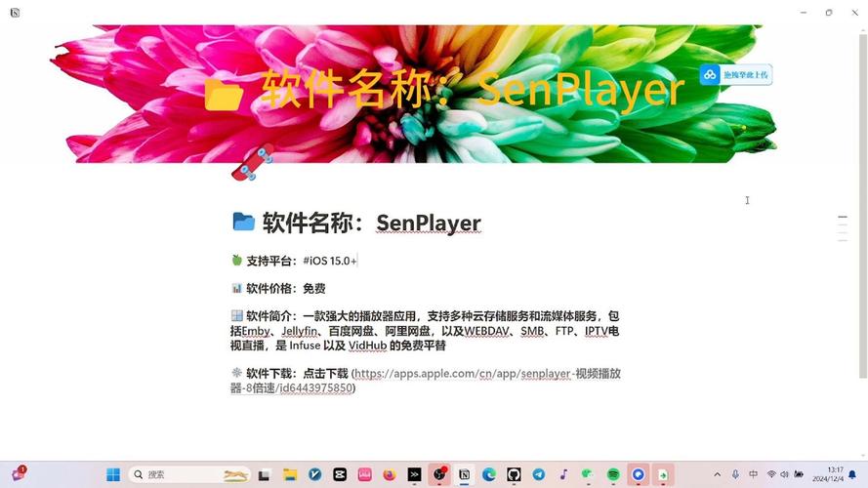Open Firefox from the taskbar
Image resolution: width=868 pixels, height=488 pixels.
pyautogui.click(x=390, y=474)
